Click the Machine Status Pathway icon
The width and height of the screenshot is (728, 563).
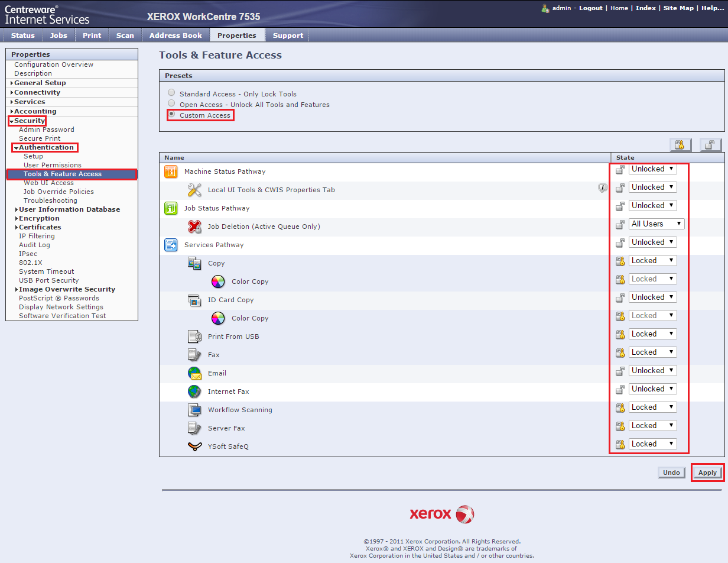click(x=171, y=172)
